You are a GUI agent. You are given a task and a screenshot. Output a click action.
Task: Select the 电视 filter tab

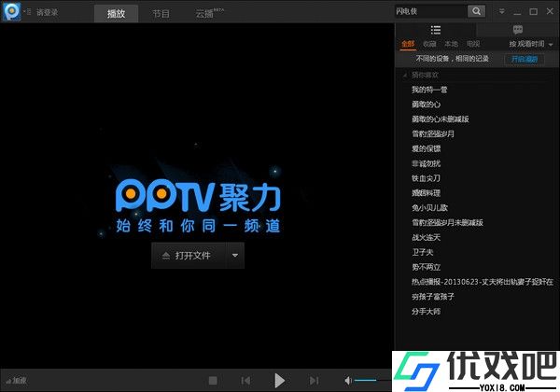point(473,44)
